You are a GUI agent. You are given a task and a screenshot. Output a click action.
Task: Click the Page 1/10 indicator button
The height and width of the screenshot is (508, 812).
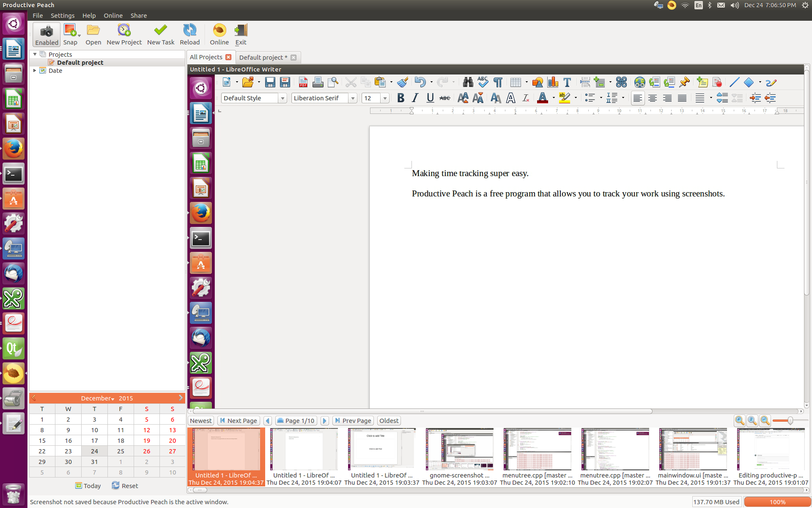tap(296, 421)
